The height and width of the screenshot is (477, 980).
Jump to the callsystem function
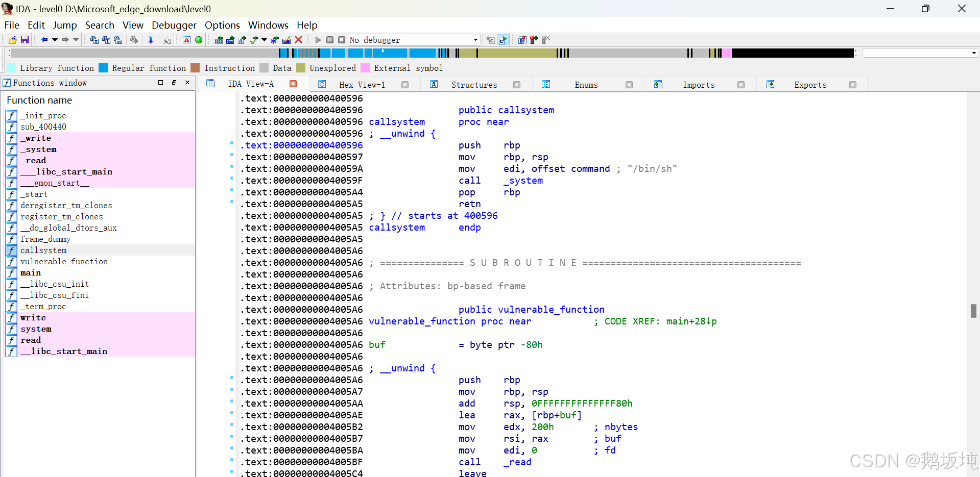[43, 250]
